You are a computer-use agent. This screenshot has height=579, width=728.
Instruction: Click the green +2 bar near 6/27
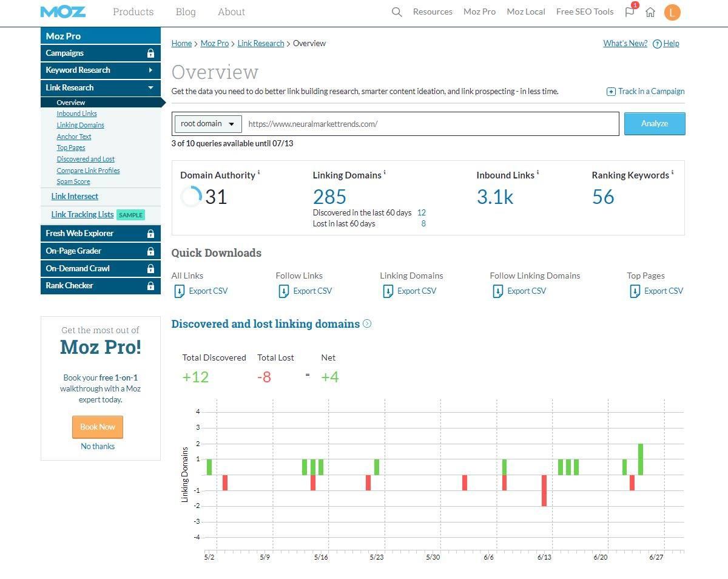point(641,459)
